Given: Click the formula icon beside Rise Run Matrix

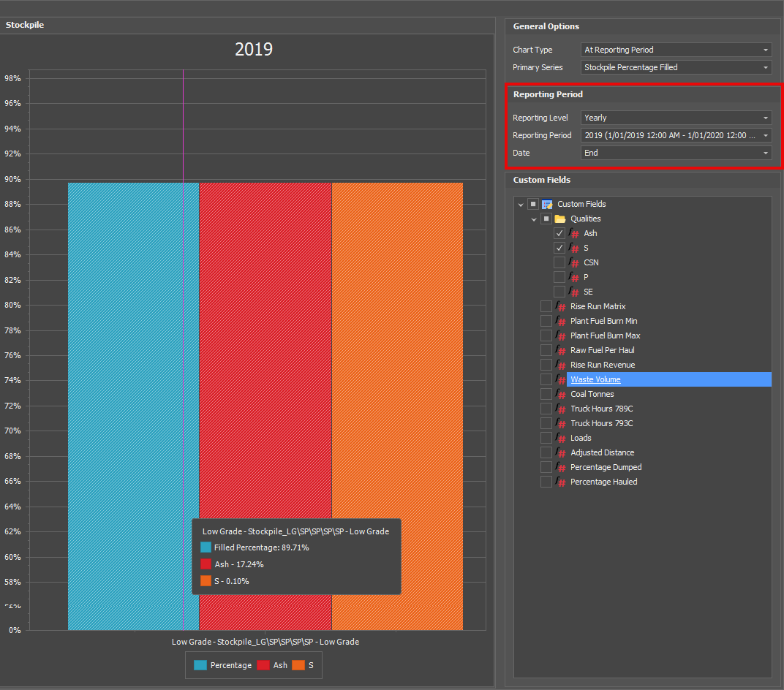Looking at the screenshot, I should [x=561, y=306].
